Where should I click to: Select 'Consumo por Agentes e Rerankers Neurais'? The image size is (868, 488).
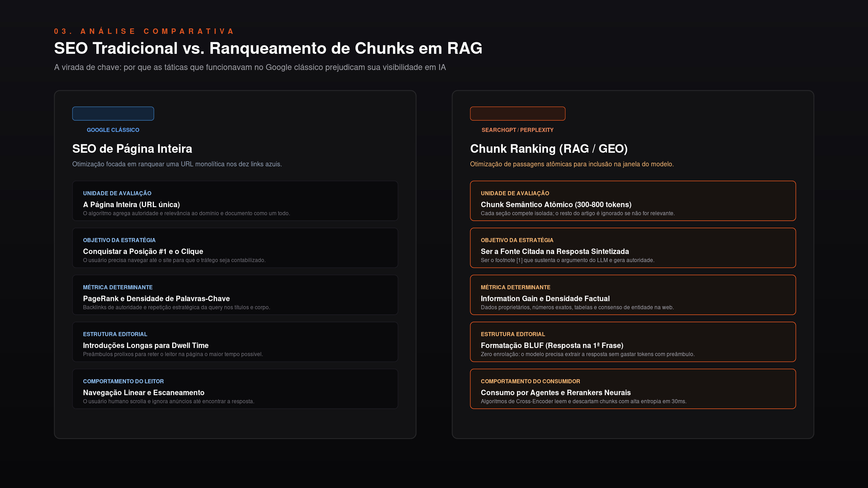(x=556, y=392)
